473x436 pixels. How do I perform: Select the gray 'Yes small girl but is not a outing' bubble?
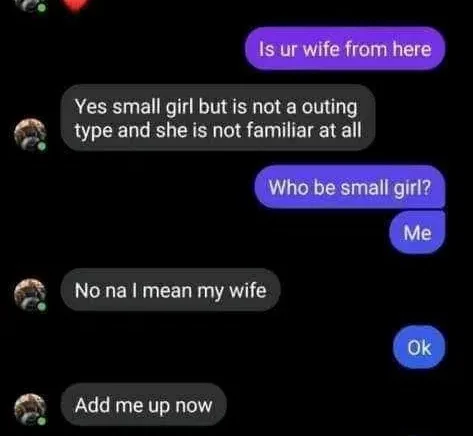point(218,118)
